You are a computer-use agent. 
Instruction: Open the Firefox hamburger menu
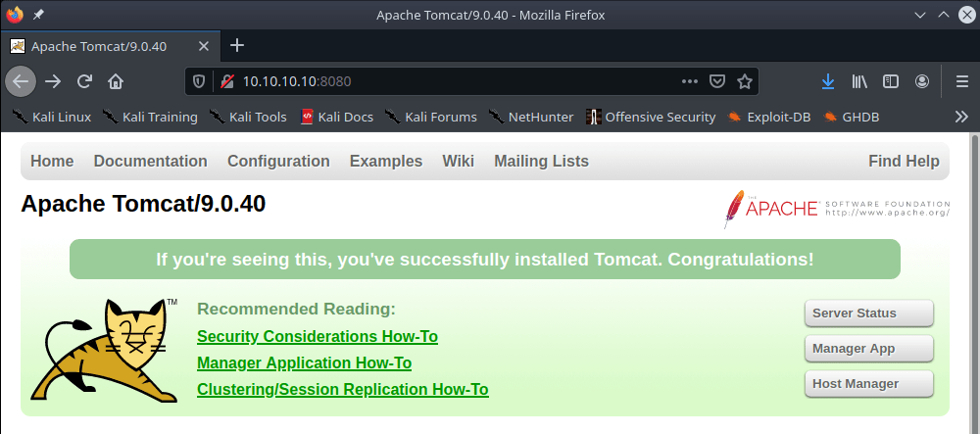[x=961, y=81]
